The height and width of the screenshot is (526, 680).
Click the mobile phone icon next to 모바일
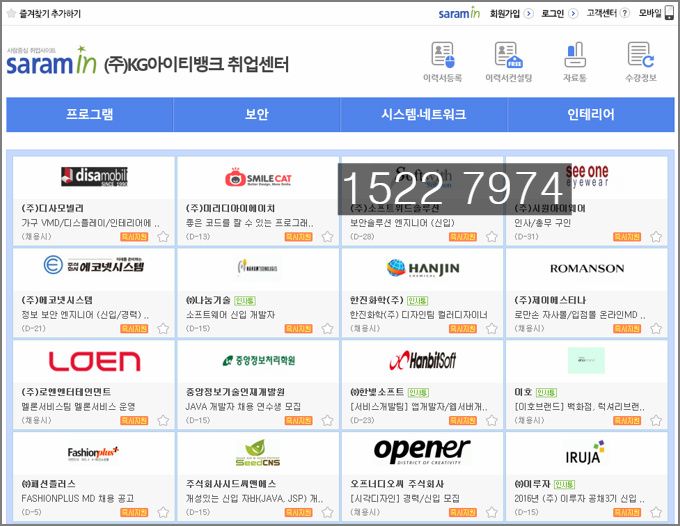[x=670, y=13]
